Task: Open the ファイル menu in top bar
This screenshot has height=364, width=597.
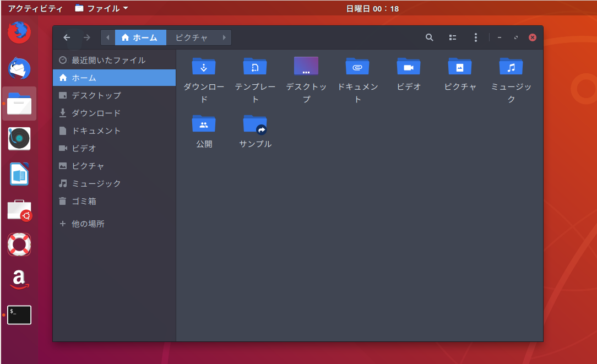Action: coord(100,8)
